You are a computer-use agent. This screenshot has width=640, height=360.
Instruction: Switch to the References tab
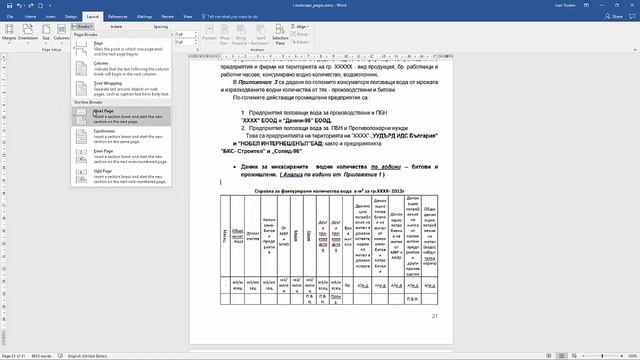pyautogui.click(x=118, y=17)
